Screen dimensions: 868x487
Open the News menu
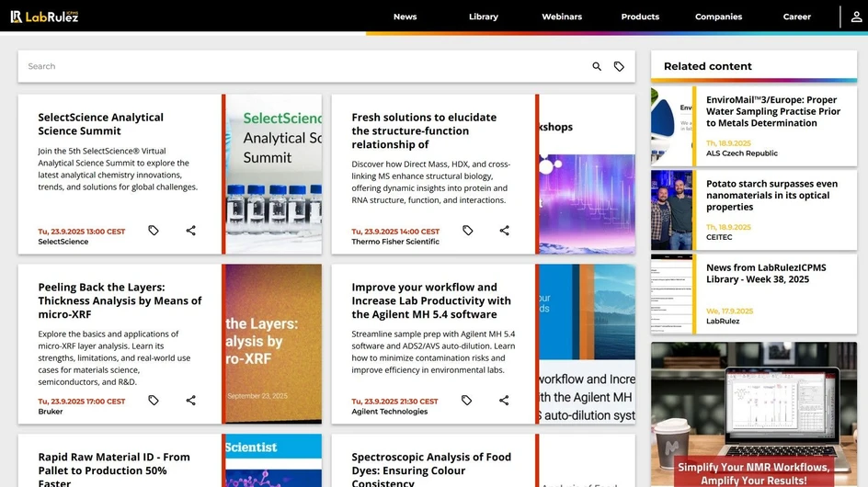tap(405, 17)
